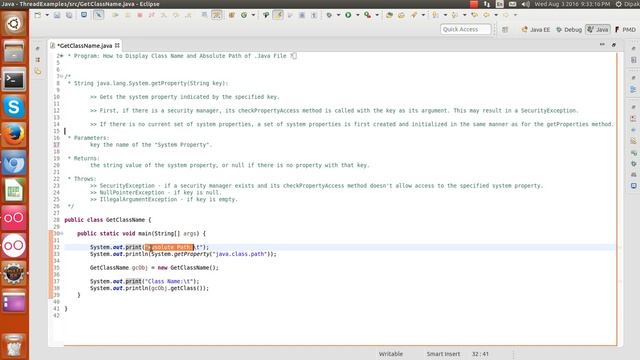Expand the folded comment at line 2

tap(62, 56)
